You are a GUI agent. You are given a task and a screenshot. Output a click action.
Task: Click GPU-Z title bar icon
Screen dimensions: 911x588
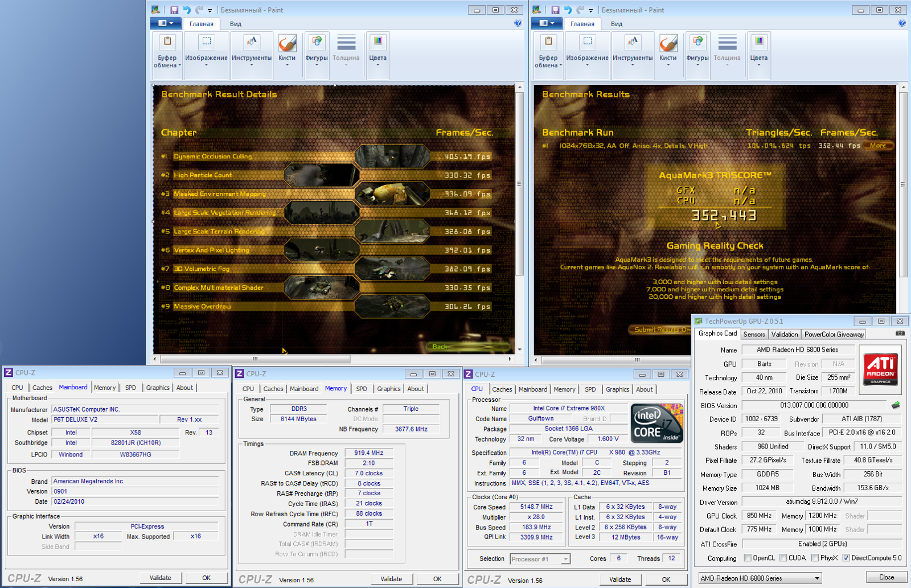pyautogui.click(x=699, y=321)
